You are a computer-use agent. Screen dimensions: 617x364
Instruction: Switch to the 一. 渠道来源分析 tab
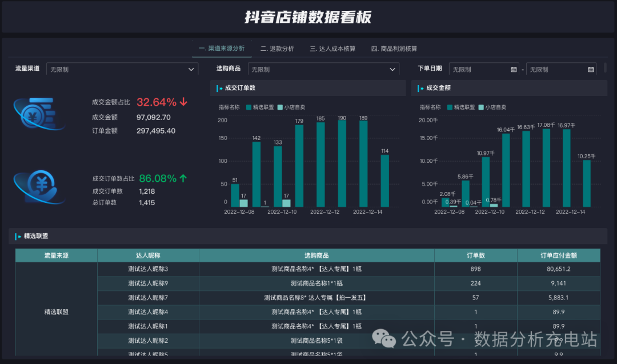click(x=222, y=49)
